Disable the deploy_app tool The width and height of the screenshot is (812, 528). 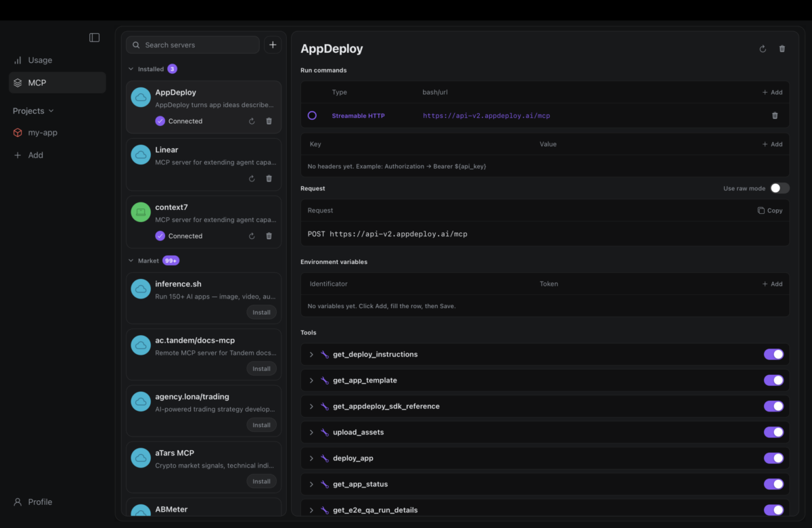click(x=774, y=458)
